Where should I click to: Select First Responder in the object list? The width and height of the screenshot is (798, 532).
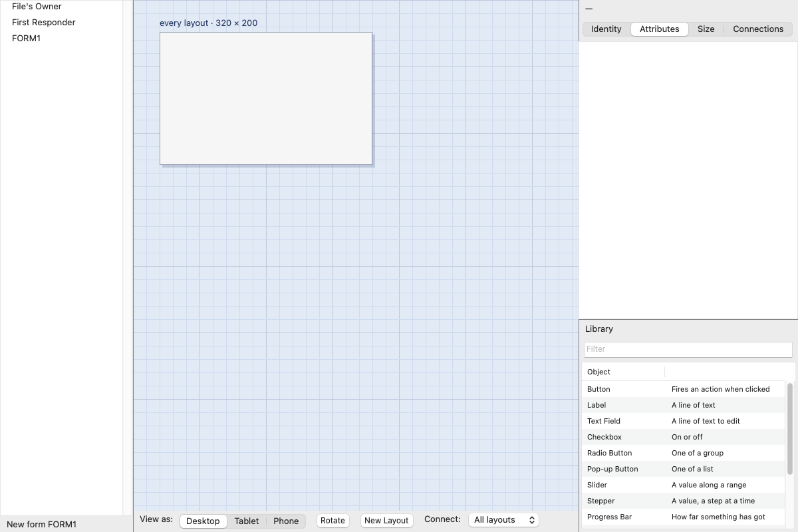pos(61,22)
